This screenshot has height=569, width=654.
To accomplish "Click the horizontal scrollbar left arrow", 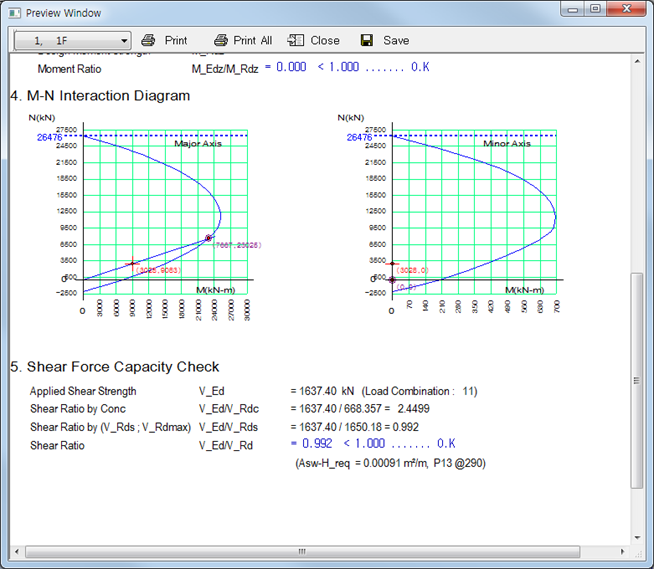I will point(17,551).
